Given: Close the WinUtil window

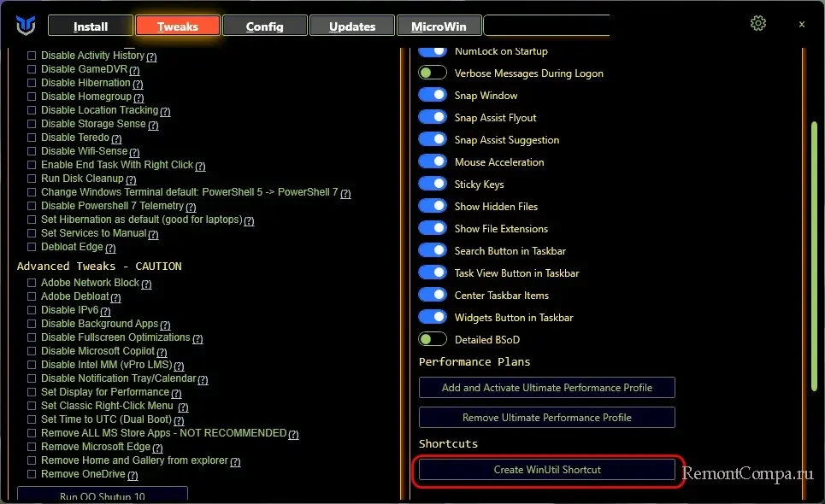Looking at the screenshot, I should [x=801, y=24].
